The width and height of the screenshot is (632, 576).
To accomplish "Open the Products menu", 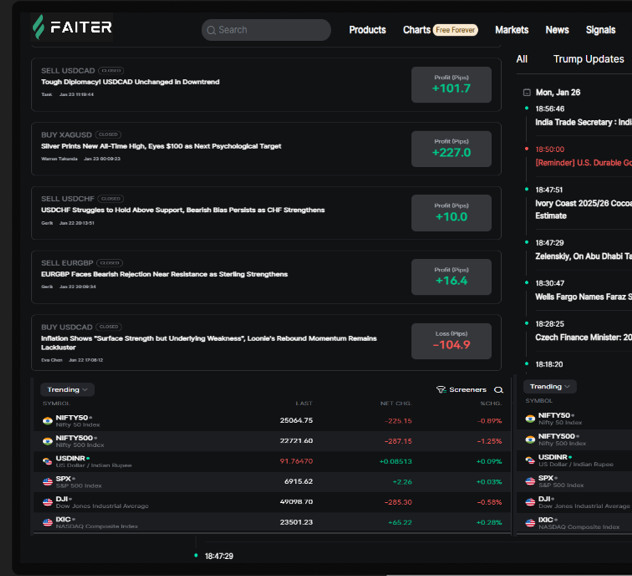I will [367, 30].
